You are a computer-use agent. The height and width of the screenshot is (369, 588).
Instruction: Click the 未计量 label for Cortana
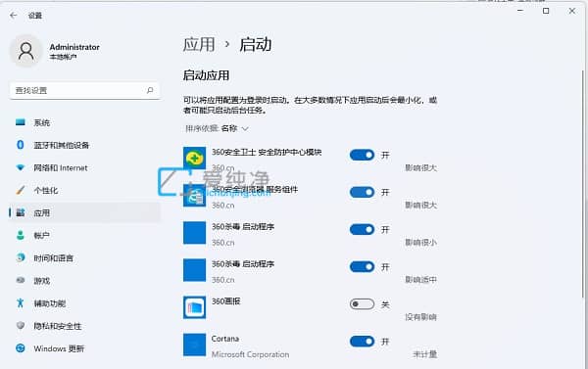pyautogui.click(x=425, y=354)
